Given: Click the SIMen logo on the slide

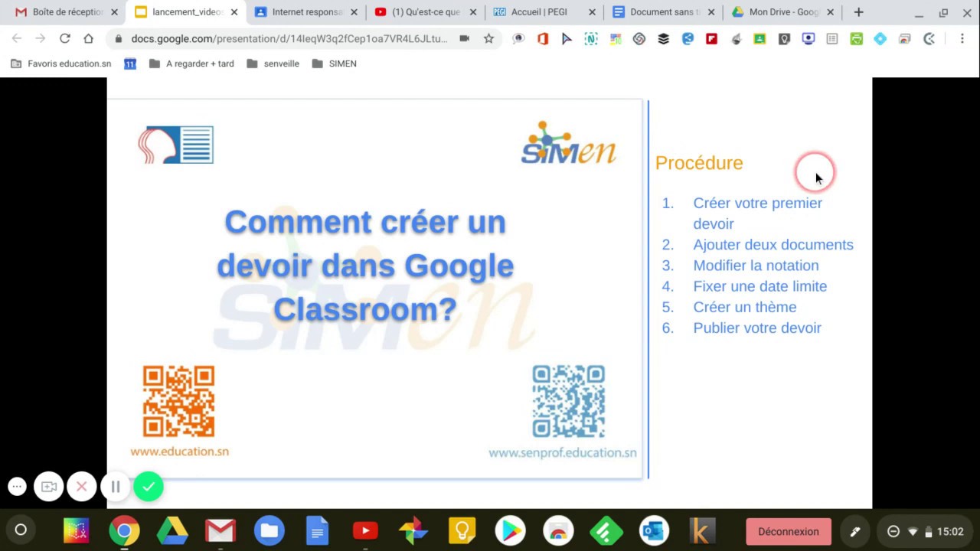Looking at the screenshot, I should (568, 143).
